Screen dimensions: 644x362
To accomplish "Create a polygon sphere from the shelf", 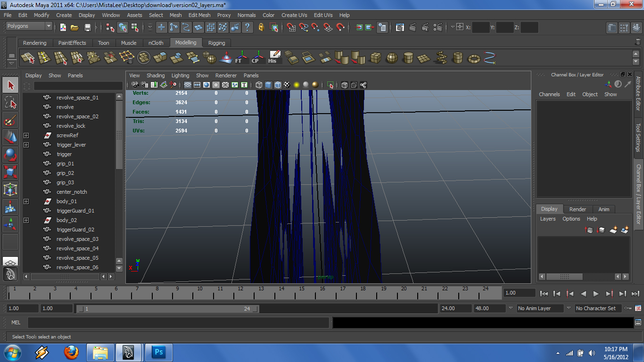I will (x=392, y=58).
